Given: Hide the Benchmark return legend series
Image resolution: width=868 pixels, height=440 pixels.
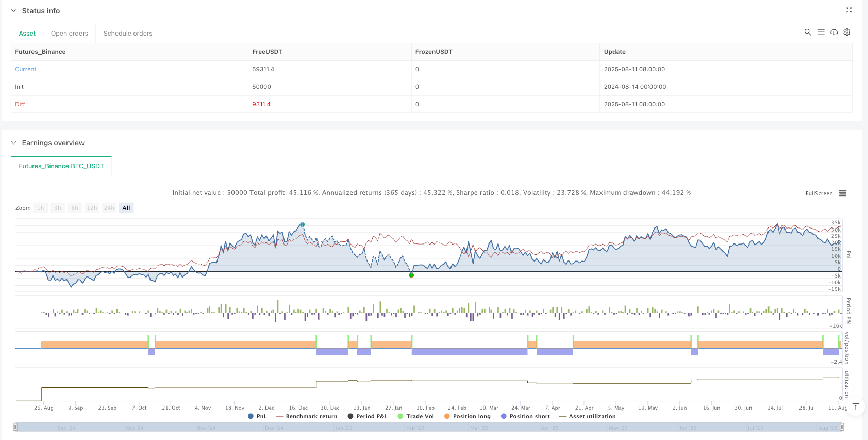Looking at the screenshot, I should [307, 416].
